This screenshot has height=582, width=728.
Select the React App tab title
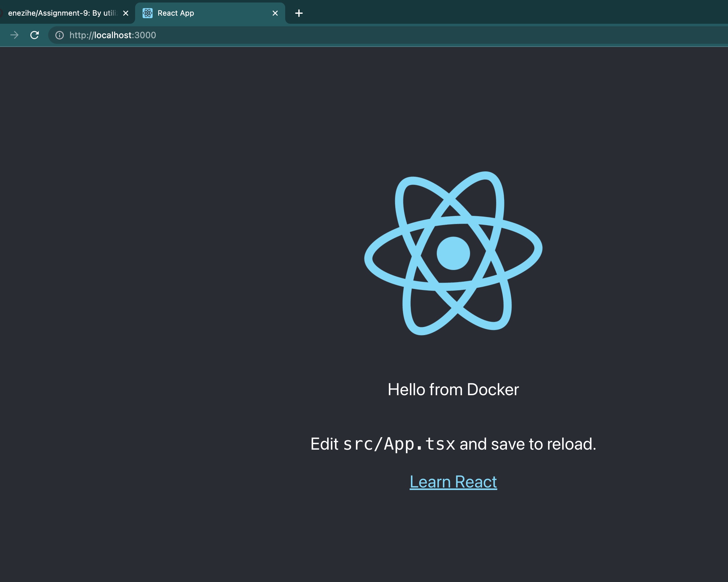(175, 13)
